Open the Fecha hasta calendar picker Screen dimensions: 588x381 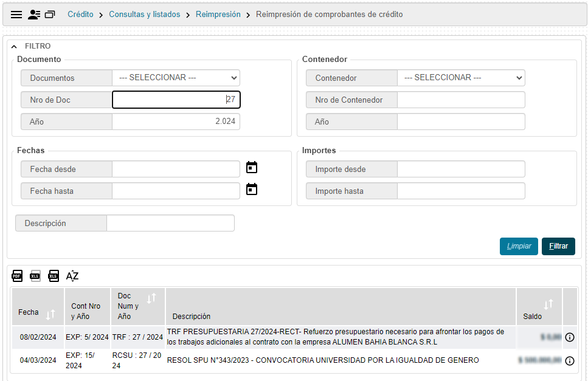coord(252,190)
